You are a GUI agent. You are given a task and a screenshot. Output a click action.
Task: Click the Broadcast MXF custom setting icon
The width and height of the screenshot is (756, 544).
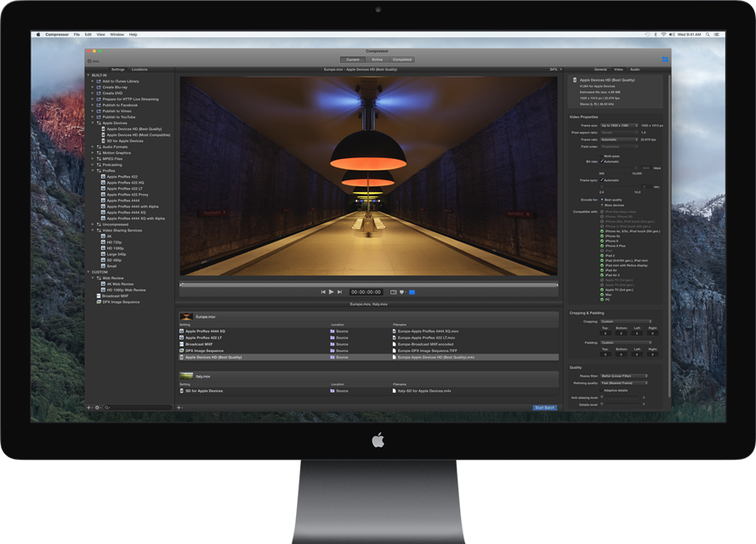pyautogui.click(x=99, y=296)
